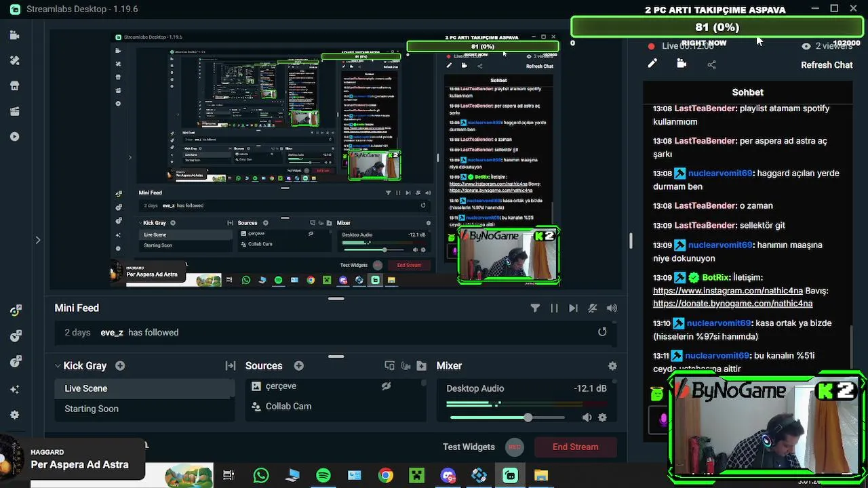This screenshot has height=488, width=868.
Task: Open the instagram.com/nathic4na link in chat
Action: pyautogui.click(x=728, y=290)
